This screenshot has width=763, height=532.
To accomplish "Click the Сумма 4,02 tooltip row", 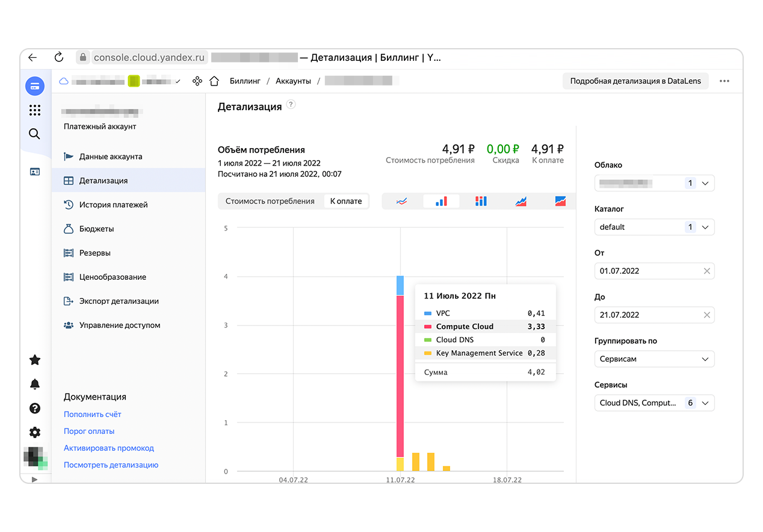I will click(x=485, y=373).
